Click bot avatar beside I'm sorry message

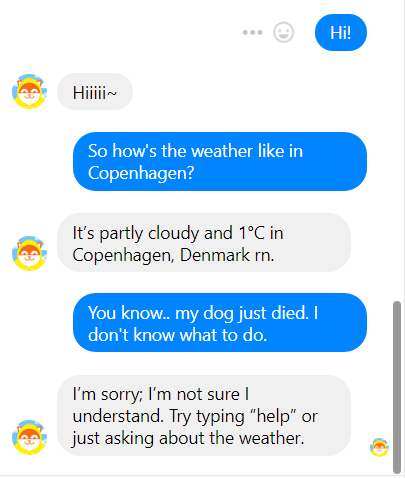point(29,437)
